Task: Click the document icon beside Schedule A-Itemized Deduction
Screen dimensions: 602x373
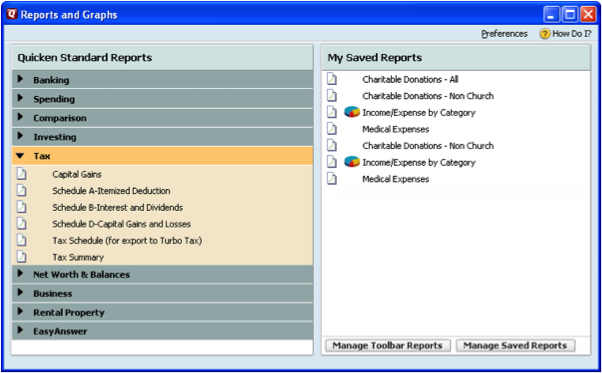Action: pos(22,190)
